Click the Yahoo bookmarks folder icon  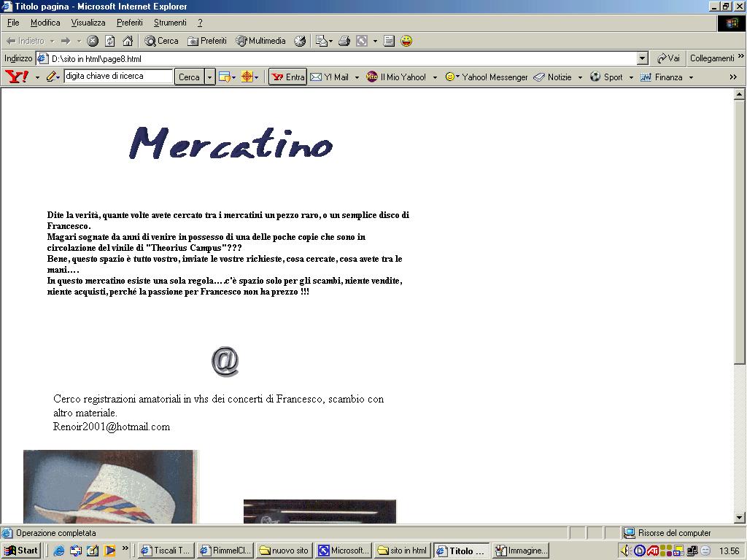pyautogui.click(x=225, y=77)
